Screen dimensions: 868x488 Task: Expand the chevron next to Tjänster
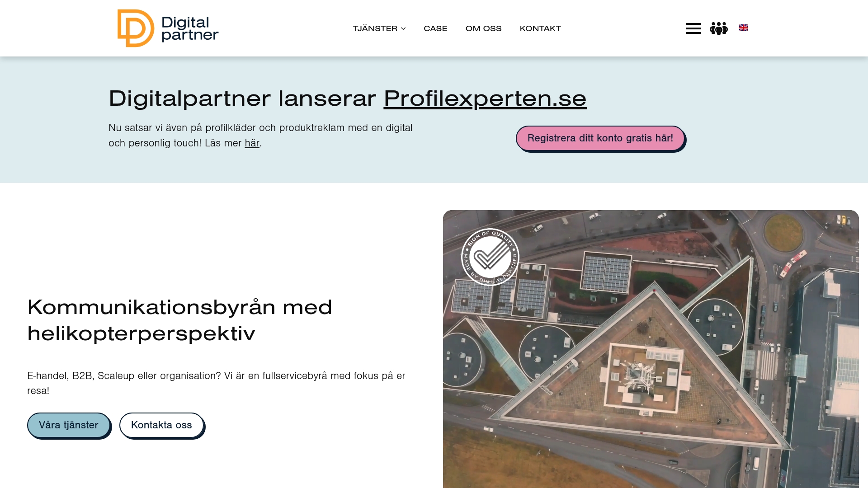click(x=403, y=28)
